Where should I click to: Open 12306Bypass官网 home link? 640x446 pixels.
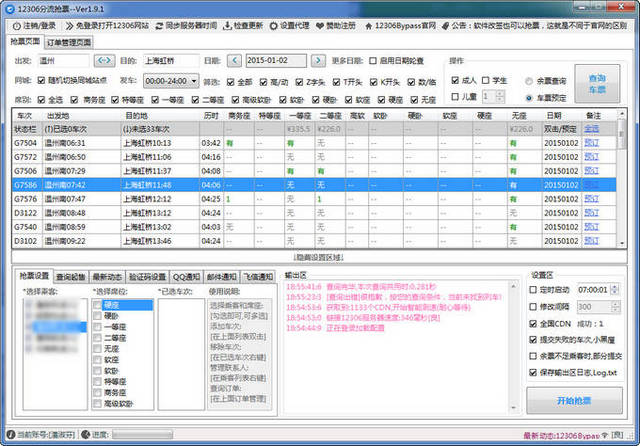pos(400,26)
